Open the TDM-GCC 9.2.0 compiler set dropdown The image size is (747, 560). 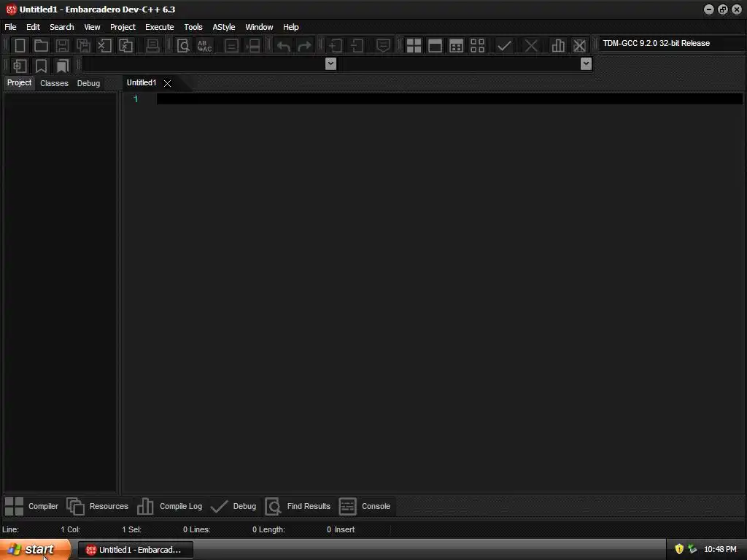click(x=672, y=43)
